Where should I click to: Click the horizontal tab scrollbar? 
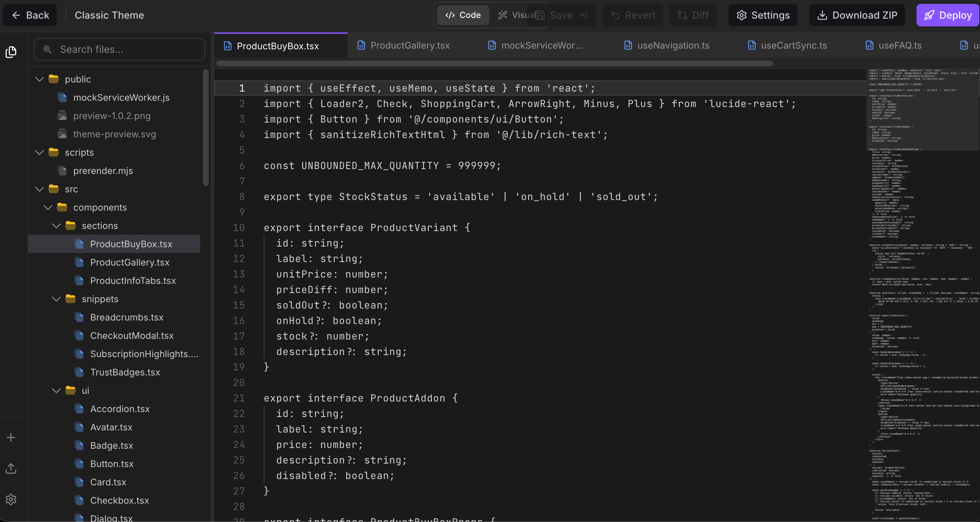(x=495, y=63)
